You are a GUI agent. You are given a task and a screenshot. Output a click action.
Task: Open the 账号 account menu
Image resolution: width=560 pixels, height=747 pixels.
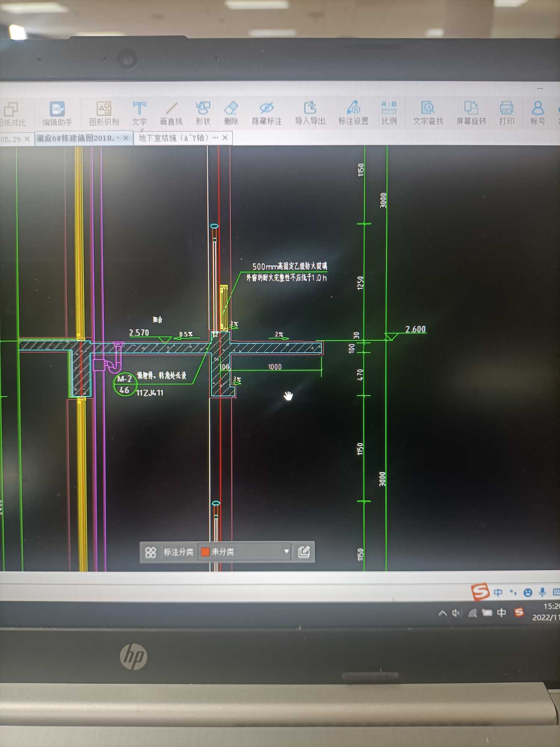point(538,114)
